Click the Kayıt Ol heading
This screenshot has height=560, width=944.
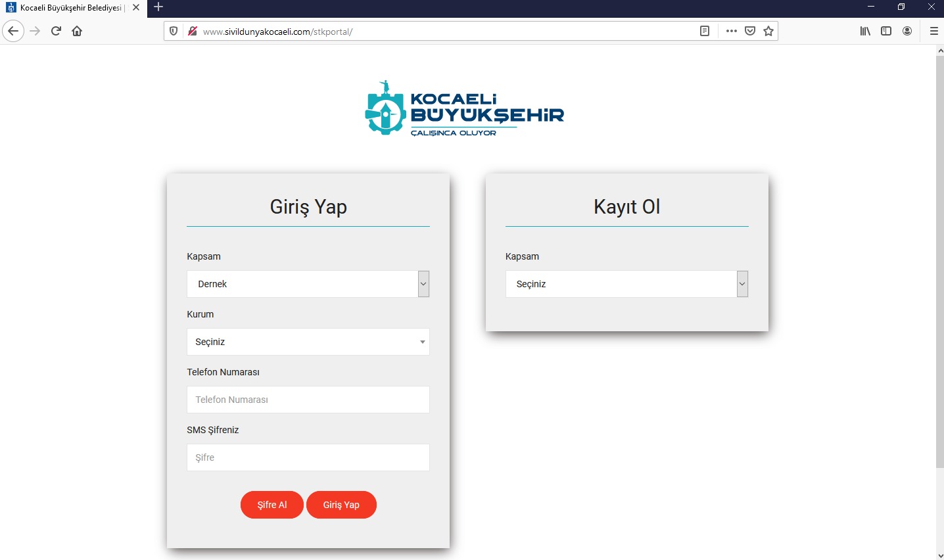tap(626, 207)
